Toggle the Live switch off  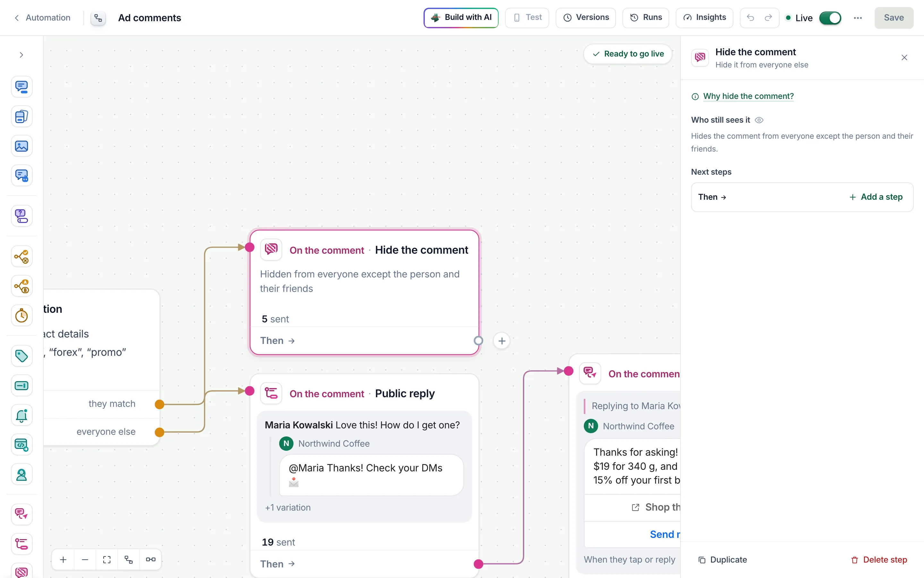[x=830, y=18]
